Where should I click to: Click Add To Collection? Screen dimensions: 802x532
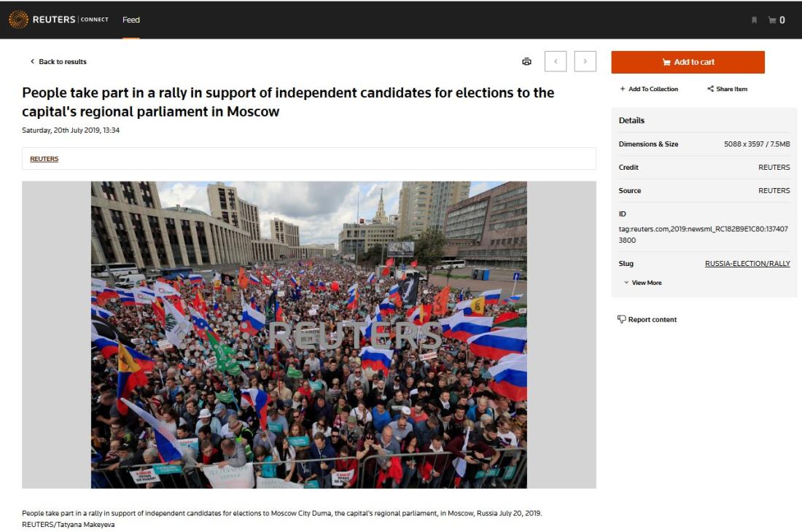tap(649, 89)
